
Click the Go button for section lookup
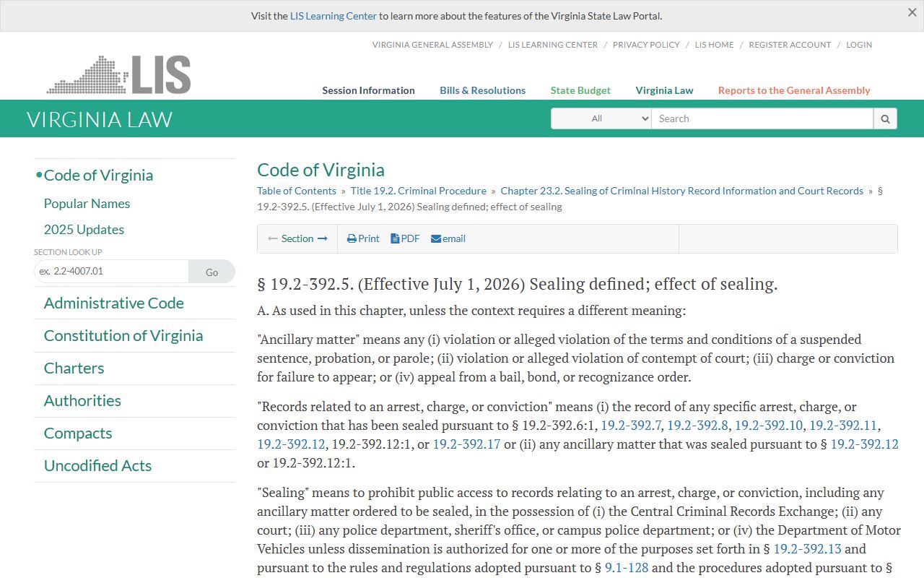pyautogui.click(x=212, y=272)
